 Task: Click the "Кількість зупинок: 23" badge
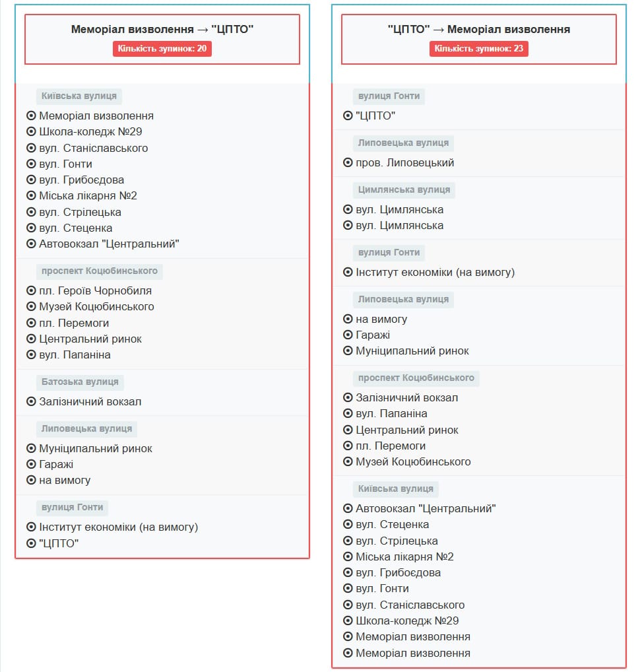pyautogui.click(x=479, y=49)
